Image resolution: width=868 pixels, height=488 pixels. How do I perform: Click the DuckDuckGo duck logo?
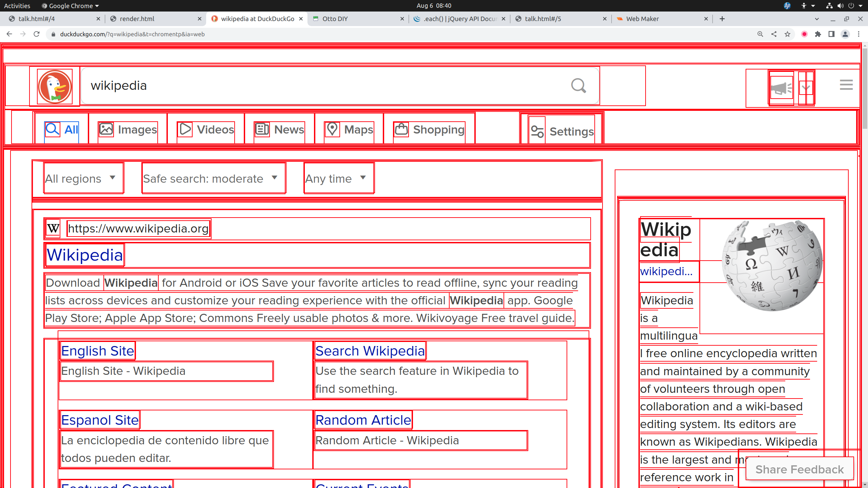click(x=55, y=86)
